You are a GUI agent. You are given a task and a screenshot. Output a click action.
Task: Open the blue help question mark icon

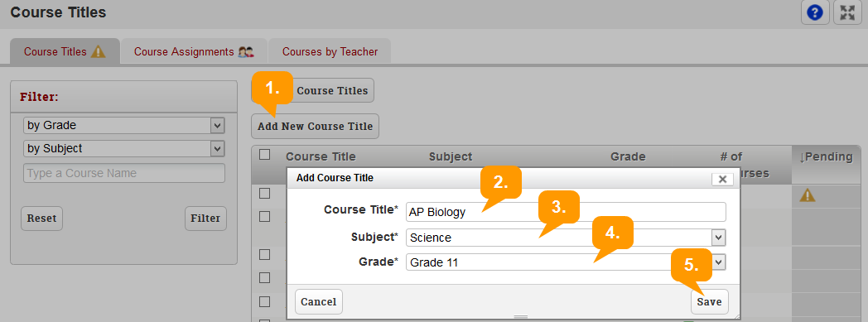click(815, 12)
